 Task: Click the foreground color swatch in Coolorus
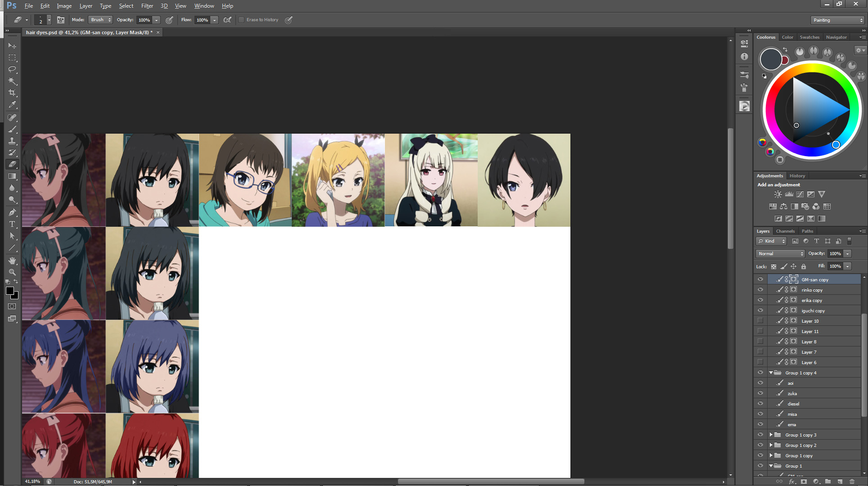point(771,59)
